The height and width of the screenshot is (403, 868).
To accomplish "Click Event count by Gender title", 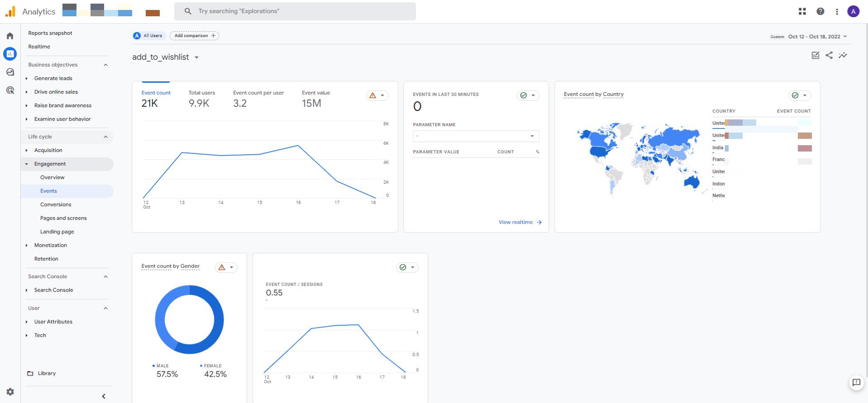I will [x=170, y=266].
